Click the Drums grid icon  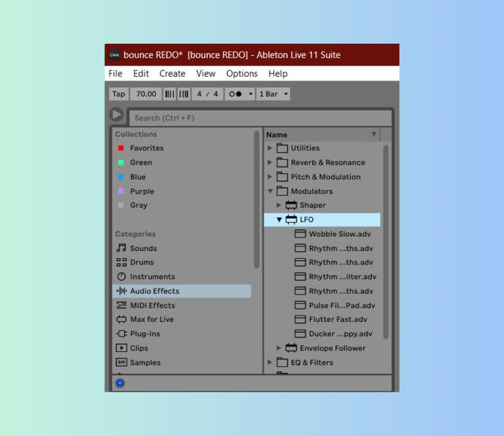[121, 262]
